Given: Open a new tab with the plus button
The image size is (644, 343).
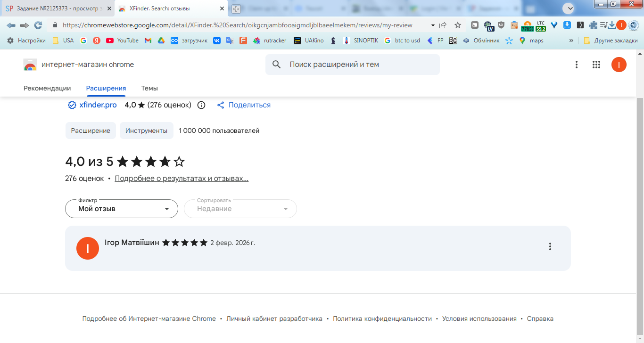Looking at the screenshot, I should pyautogui.click(x=236, y=8).
